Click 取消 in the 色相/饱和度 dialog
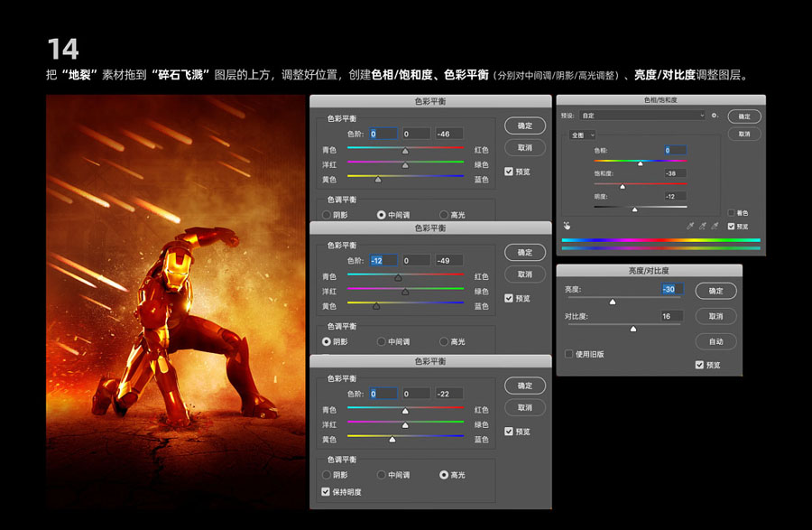The height and width of the screenshot is (530, 812). click(x=743, y=134)
